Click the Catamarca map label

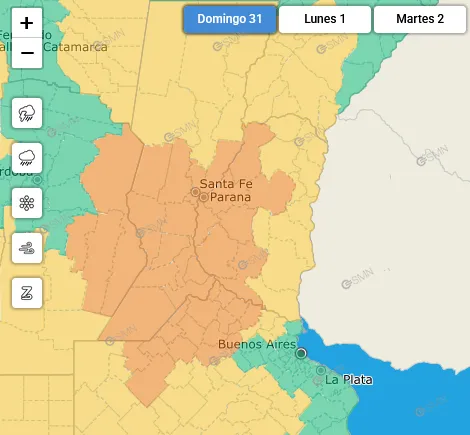[75, 47]
